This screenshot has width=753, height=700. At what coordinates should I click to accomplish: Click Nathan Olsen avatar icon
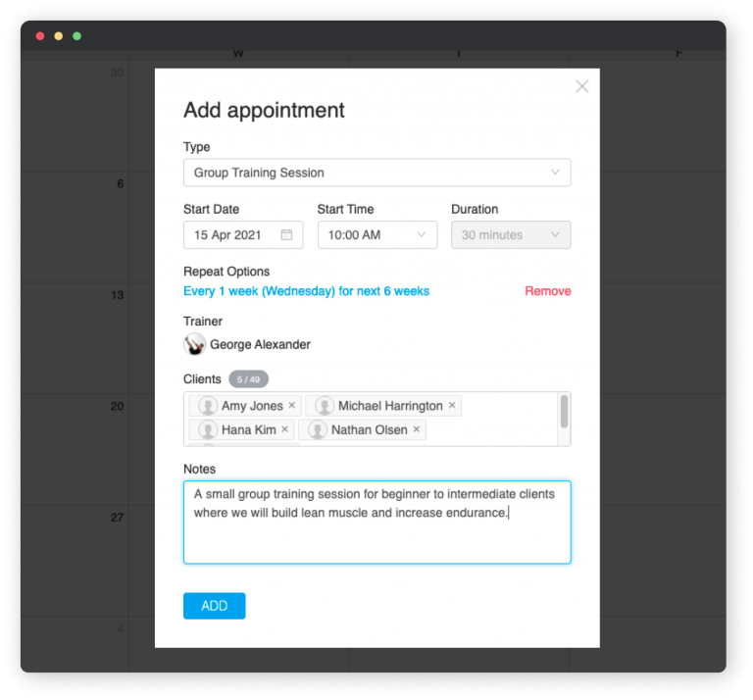pyautogui.click(x=318, y=429)
